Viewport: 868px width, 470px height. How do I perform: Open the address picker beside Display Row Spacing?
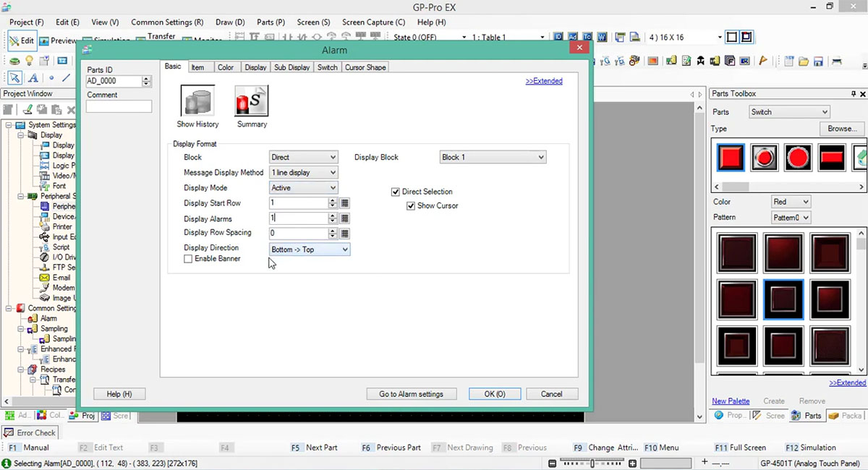tap(345, 234)
